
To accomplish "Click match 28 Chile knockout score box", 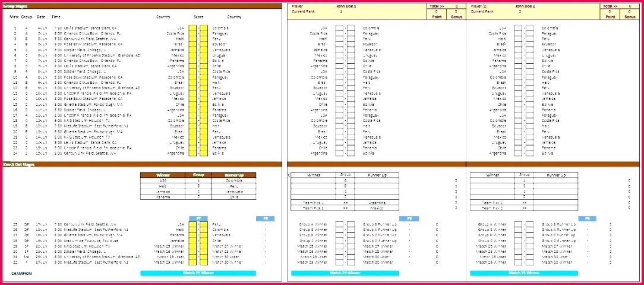I will (203, 241).
